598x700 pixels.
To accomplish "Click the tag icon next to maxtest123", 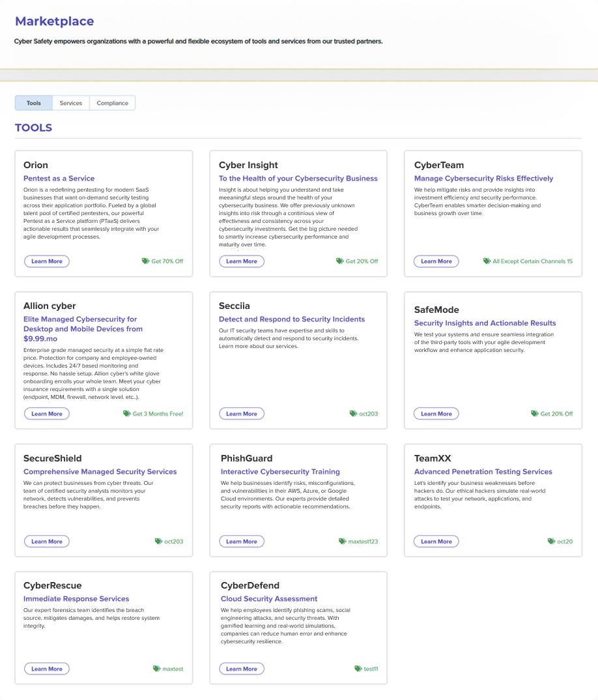I will click(343, 542).
